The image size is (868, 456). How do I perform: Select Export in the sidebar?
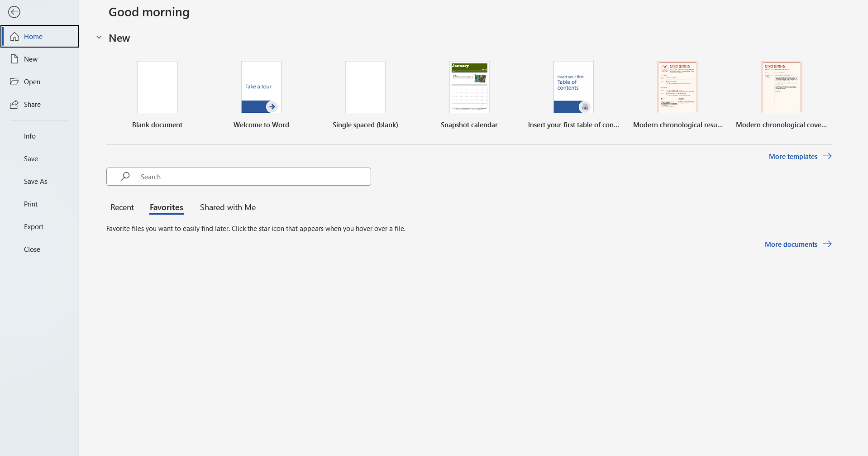[x=39, y=226]
